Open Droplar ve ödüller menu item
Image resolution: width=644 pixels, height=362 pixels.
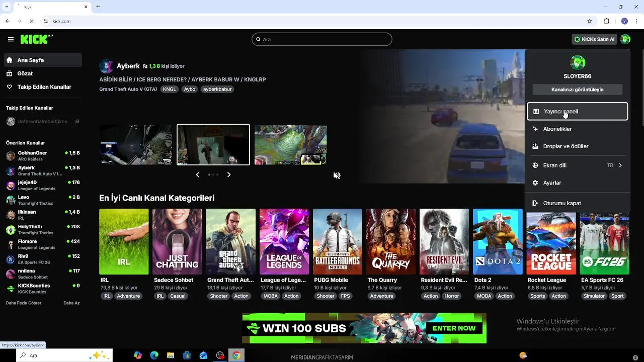tap(577, 146)
